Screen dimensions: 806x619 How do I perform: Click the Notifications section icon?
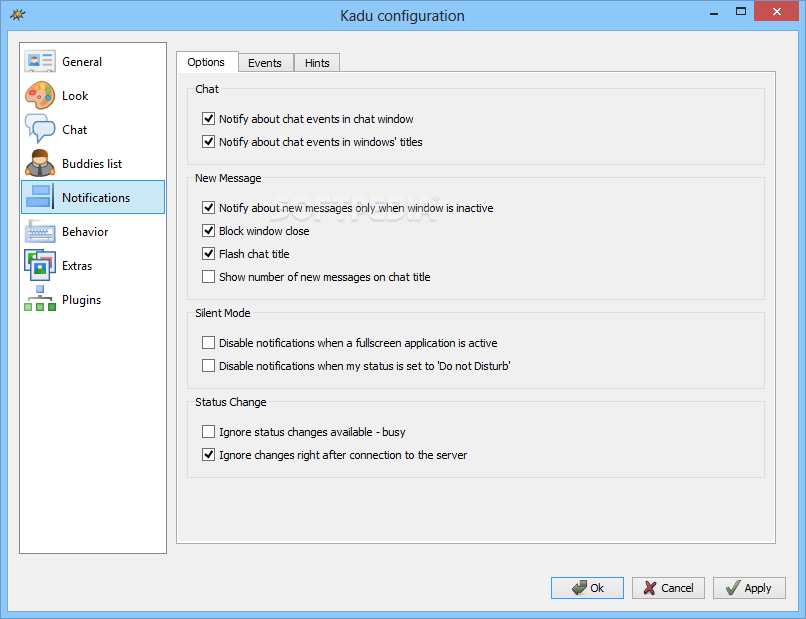(40, 197)
